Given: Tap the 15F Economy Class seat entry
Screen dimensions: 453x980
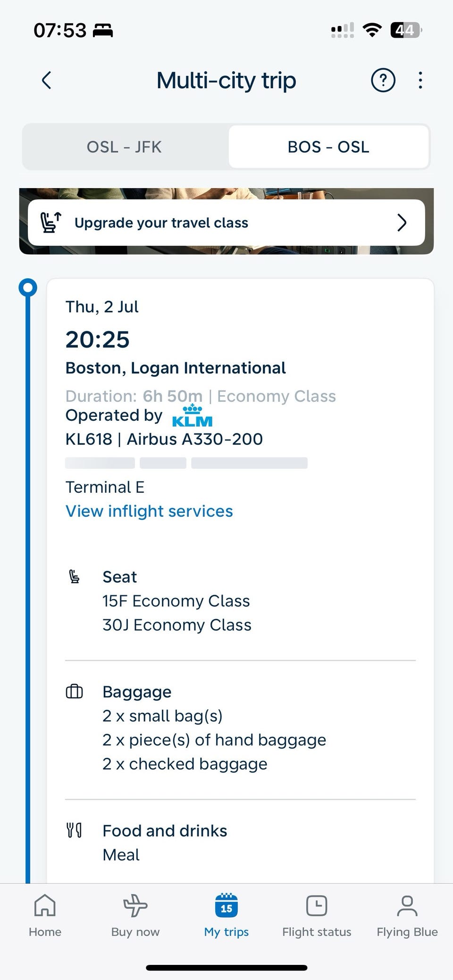Looking at the screenshot, I should coord(176,601).
